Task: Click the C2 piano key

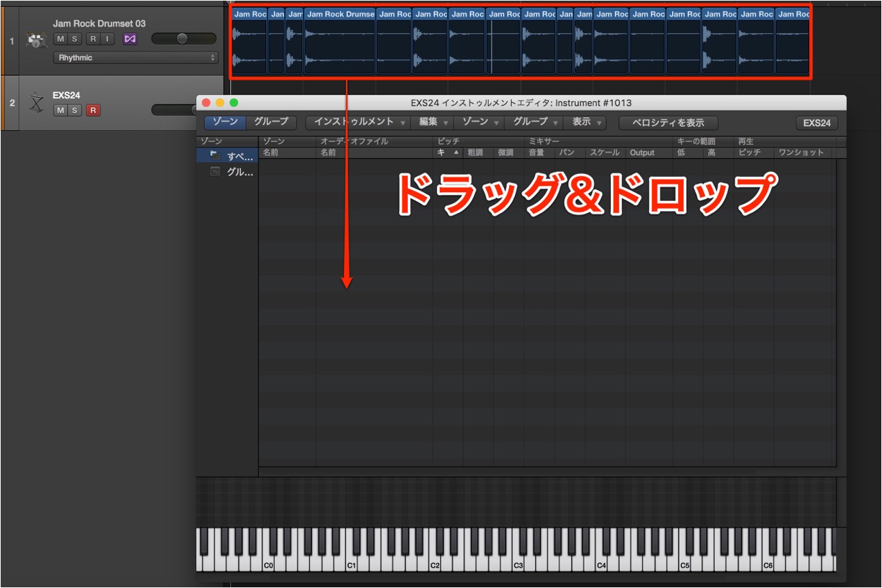Action: [x=435, y=551]
